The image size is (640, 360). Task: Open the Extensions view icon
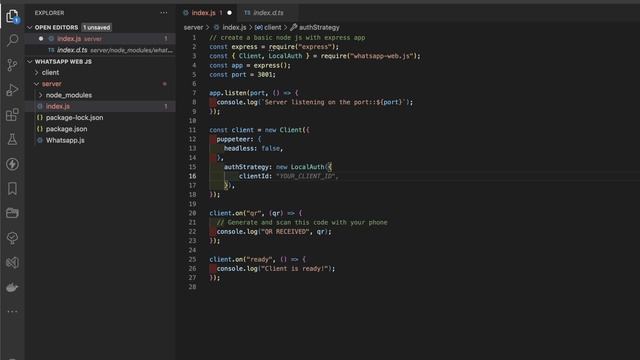tap(13, 115)
